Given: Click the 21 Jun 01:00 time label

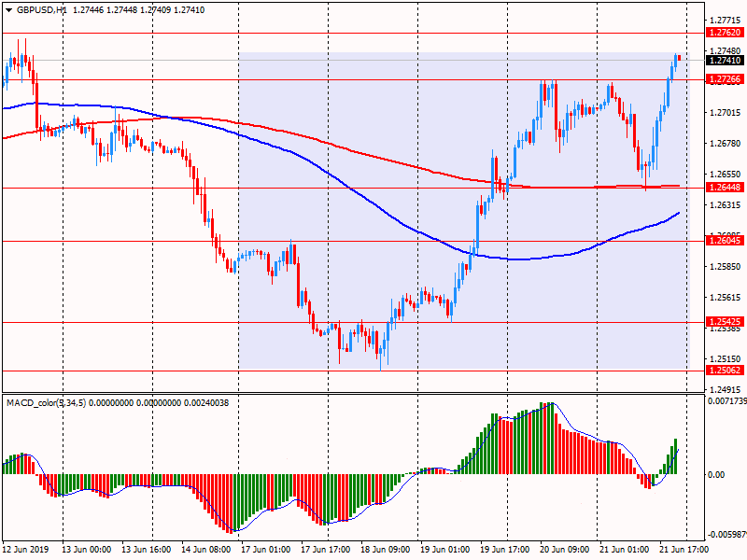Looking at the screenshot, I should (x=625, y=549).
